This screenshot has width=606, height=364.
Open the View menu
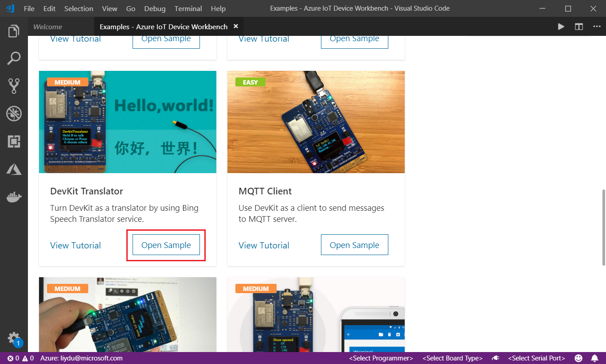109,8
